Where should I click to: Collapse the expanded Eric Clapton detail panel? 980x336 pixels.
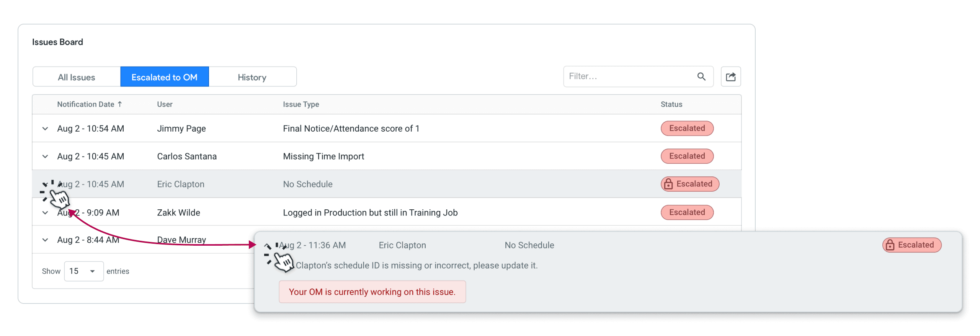coord(268,246)
